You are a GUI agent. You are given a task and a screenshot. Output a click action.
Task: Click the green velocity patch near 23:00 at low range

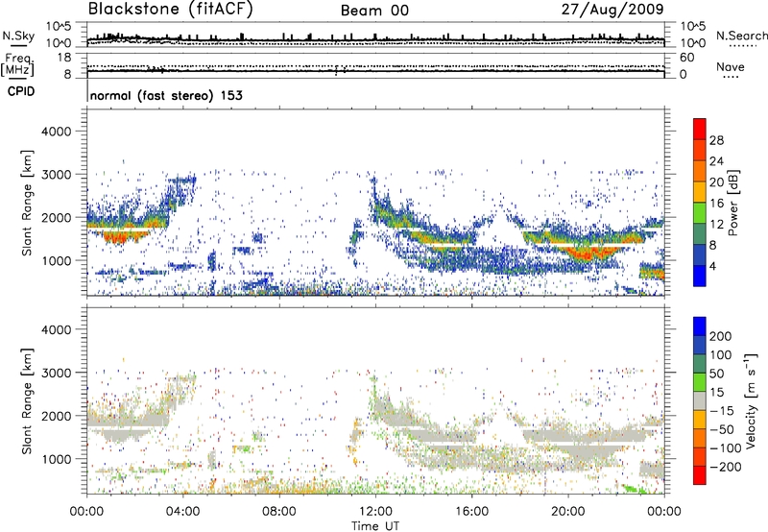[x=634, y=489]
